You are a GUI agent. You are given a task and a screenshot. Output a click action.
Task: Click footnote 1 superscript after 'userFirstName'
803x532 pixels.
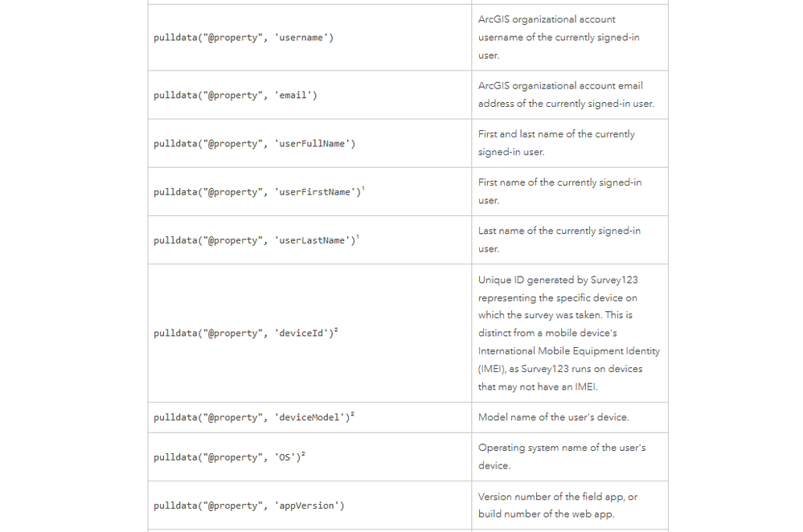364,189
